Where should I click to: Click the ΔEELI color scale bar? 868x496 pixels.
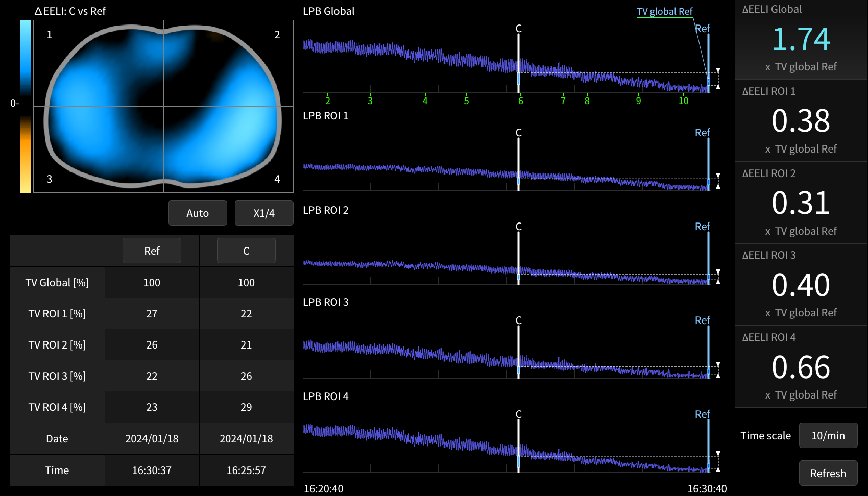[x=26, y=107]
